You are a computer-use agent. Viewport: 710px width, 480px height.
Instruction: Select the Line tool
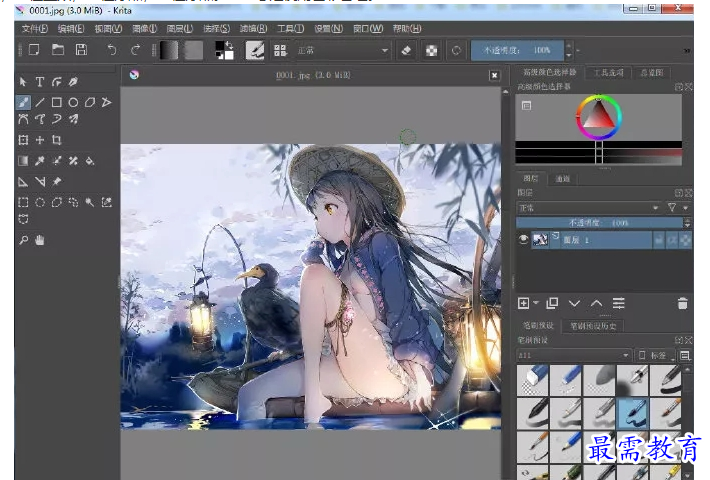tap(40, 102)
